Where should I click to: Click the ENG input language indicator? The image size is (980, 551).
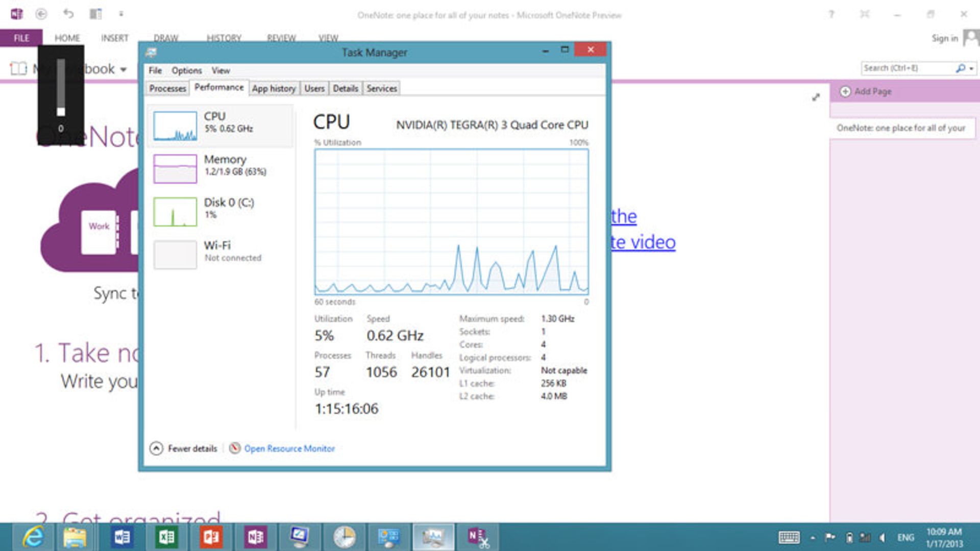pos(905,538)
